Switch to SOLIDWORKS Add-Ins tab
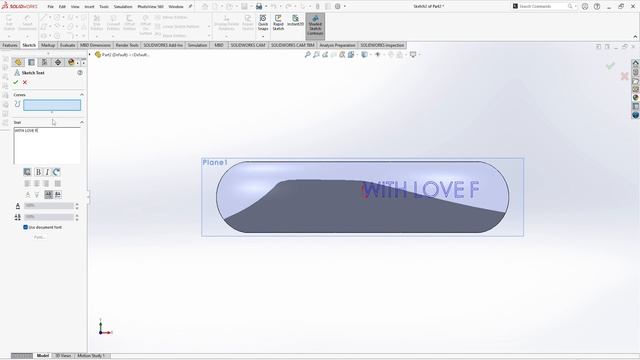This screenshot has height=360, width=640. 163,45
